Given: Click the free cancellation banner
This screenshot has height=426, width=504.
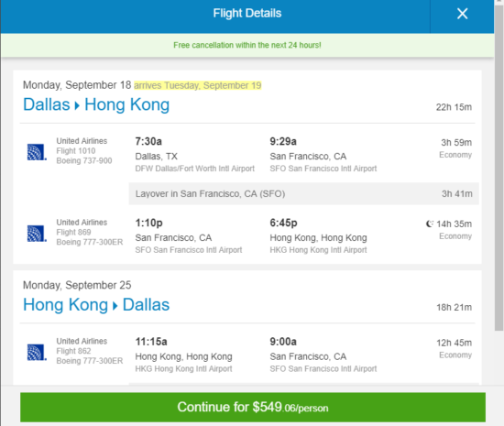Looking at the screenshot, I should click(x=247, y=45).
